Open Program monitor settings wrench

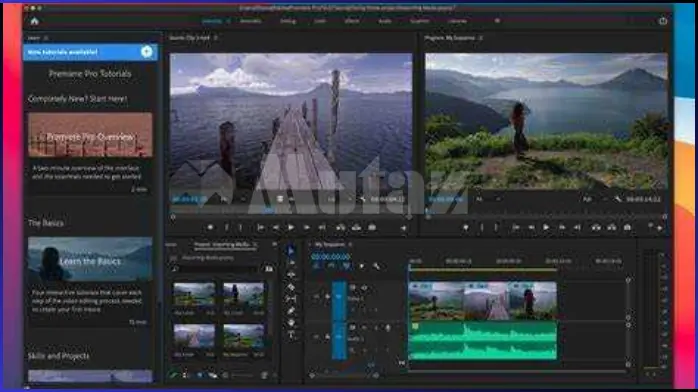(x=618, y=199)
